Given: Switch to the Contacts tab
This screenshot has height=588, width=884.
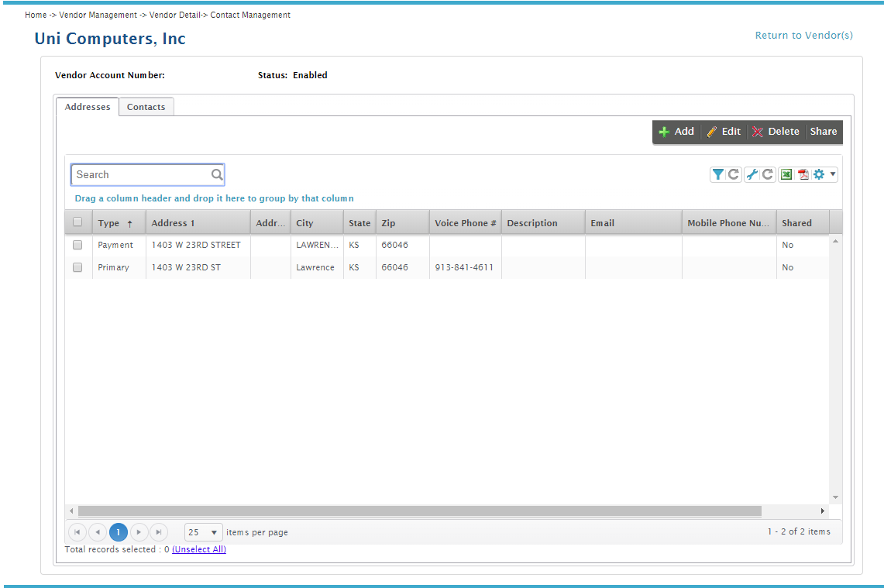Looking at the screenshot, I should (x=146, y=107).
